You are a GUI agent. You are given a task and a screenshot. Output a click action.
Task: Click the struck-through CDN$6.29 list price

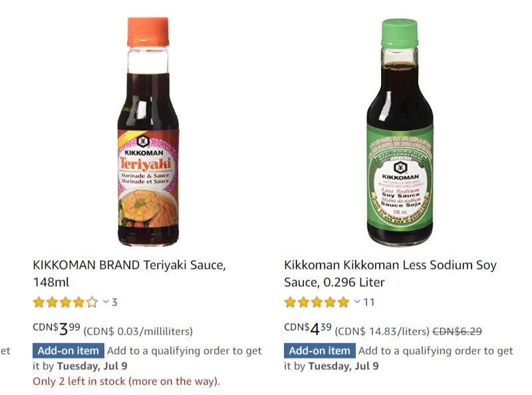point(458,331)
